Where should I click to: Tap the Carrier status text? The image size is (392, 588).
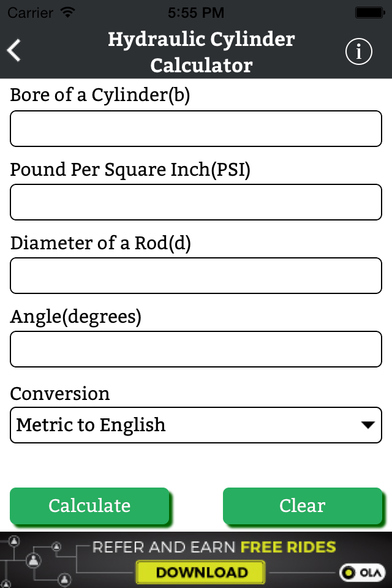pyautogui.click(x=31, y=13)
